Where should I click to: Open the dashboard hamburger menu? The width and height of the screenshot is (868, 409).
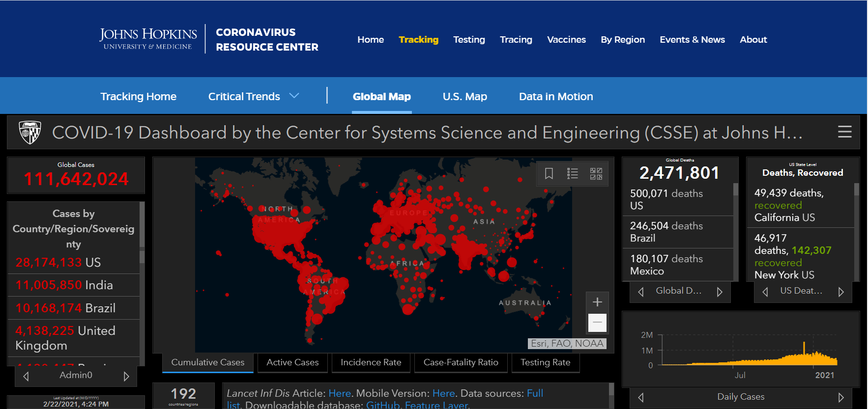(x=844, y=132)
